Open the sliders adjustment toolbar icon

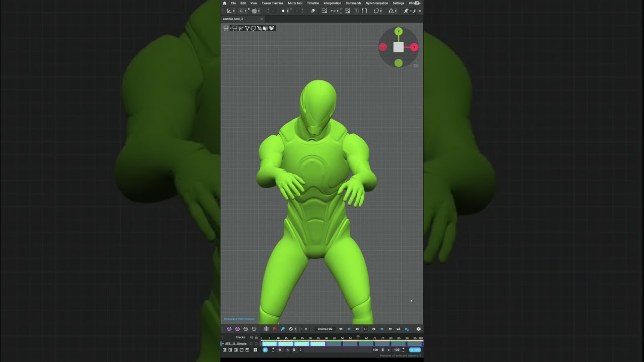pyautogui.click(x=325, y=11)
